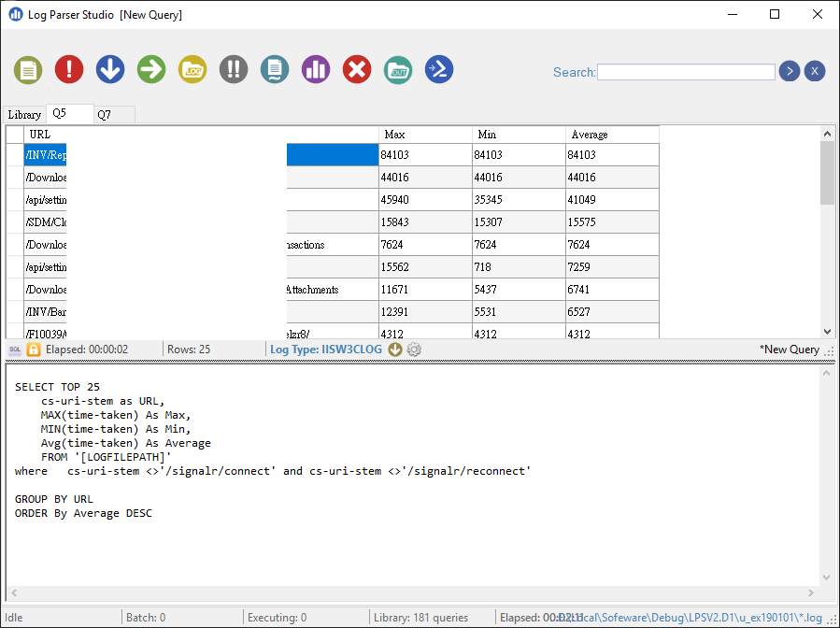Open the LOG folder icon
This screenshot has width=840, height=628.
(192, 69)
